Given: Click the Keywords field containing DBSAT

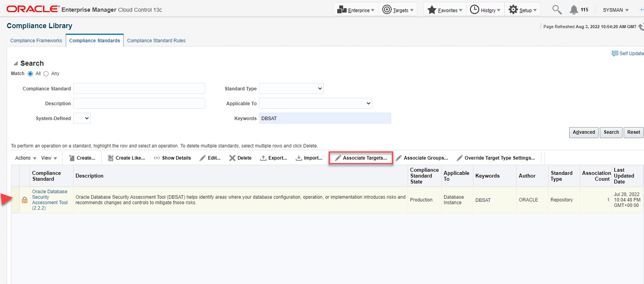Looking at the screenshot, I should coord(325,118).
